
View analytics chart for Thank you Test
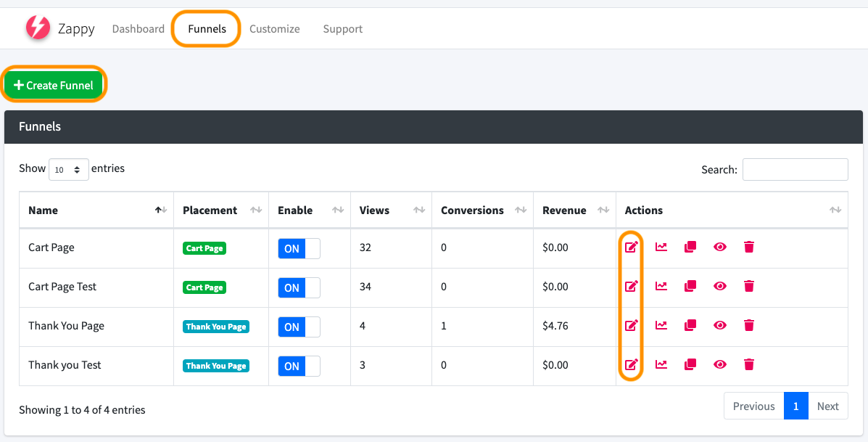(x=661, y=365)
